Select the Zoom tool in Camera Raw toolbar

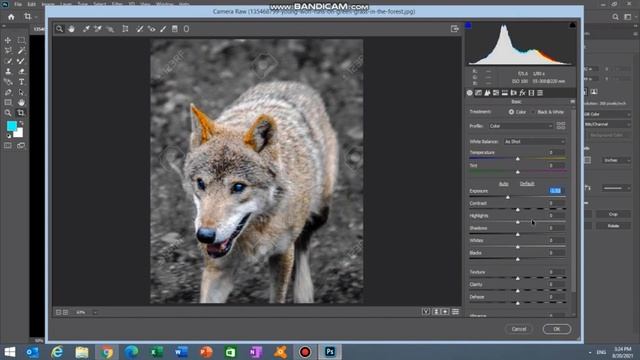click(60, 29)
